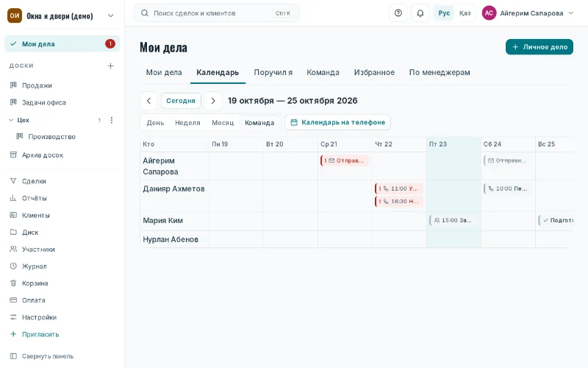Select the Месяц view
Viewport: 588px width, 368px height.
click(223, 123)
